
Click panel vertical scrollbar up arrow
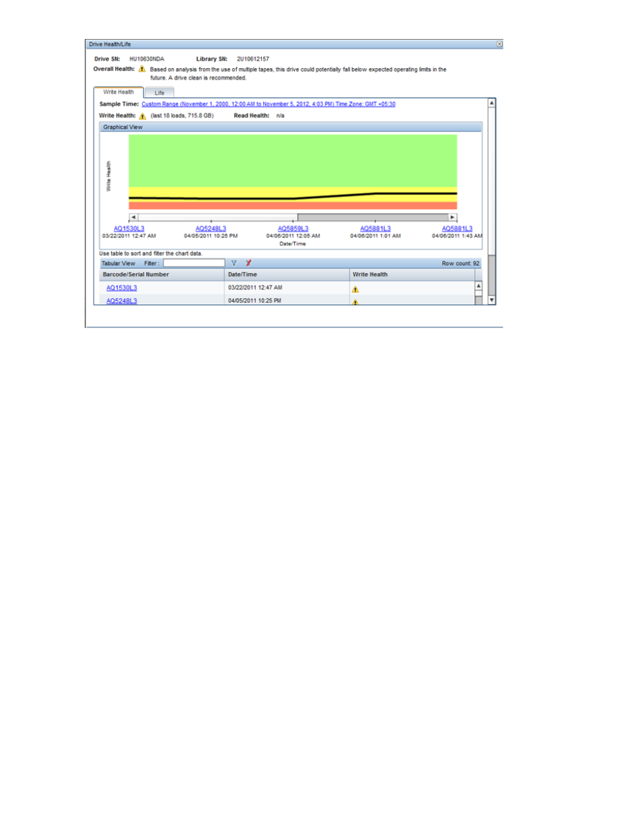click(x=491, y=103)
